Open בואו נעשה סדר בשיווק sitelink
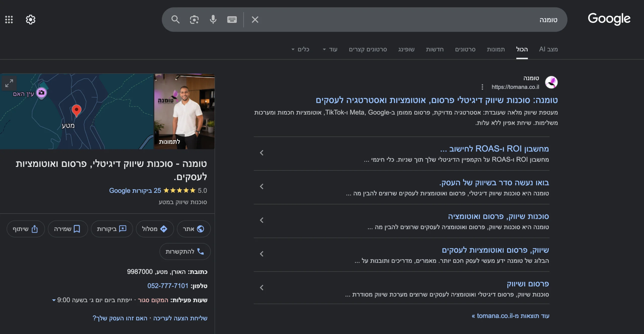 494,182
